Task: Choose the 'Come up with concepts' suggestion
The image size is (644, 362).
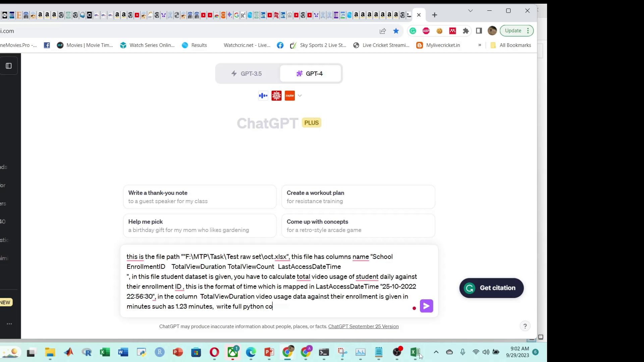Action: pos(358,226)
